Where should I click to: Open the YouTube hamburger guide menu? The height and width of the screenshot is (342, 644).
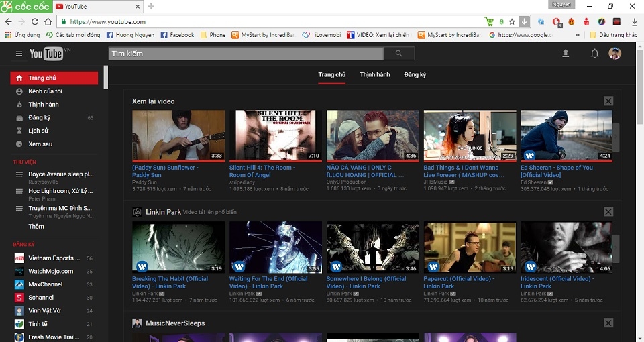tap(19, 54)
